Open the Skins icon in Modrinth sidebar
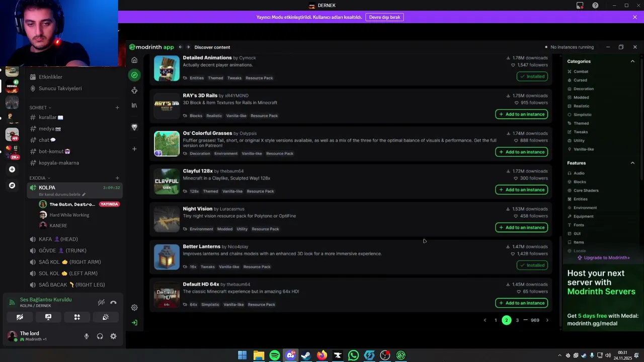644x362 pixels. (134, 90)
